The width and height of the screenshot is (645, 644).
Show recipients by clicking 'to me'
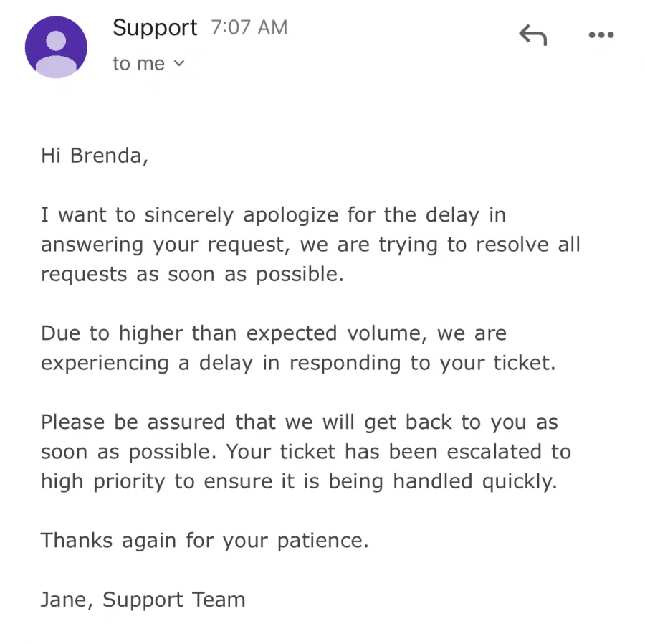pos(138,64)
